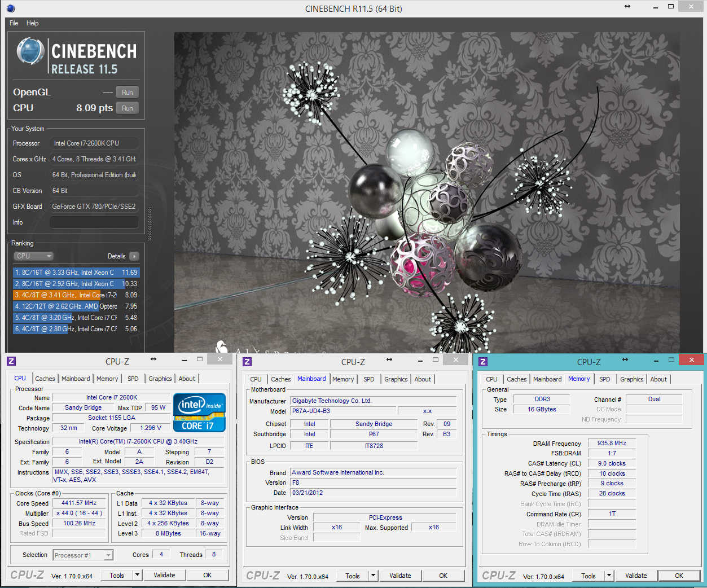Select ranking row 4 AMD Opteron

pos(76,306)
